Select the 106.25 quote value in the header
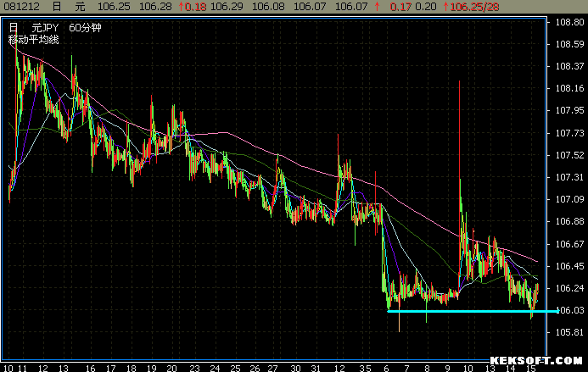This screenshot has width=588, height=372. [x=114, y=7]
